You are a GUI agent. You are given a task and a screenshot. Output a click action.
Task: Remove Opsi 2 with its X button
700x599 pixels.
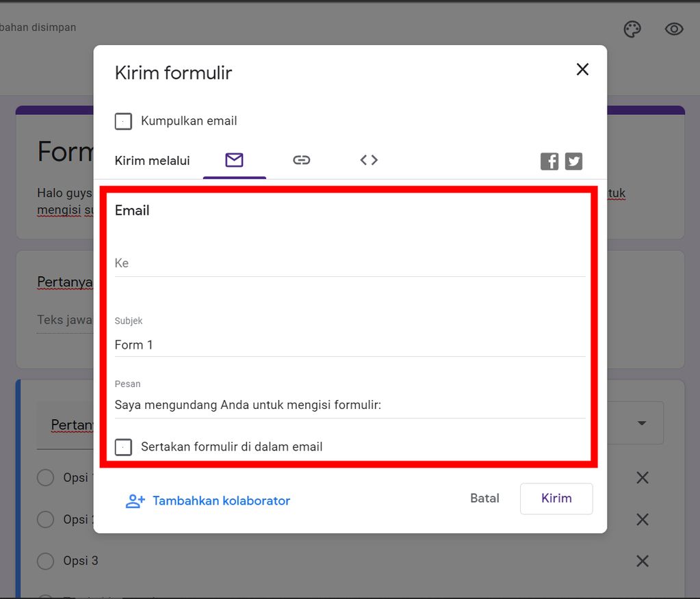point(642,519)
